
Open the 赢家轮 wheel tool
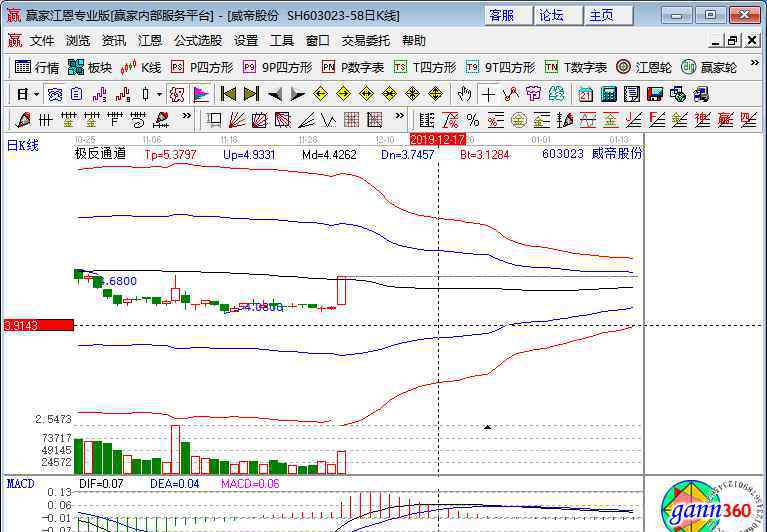click(709, 67)
